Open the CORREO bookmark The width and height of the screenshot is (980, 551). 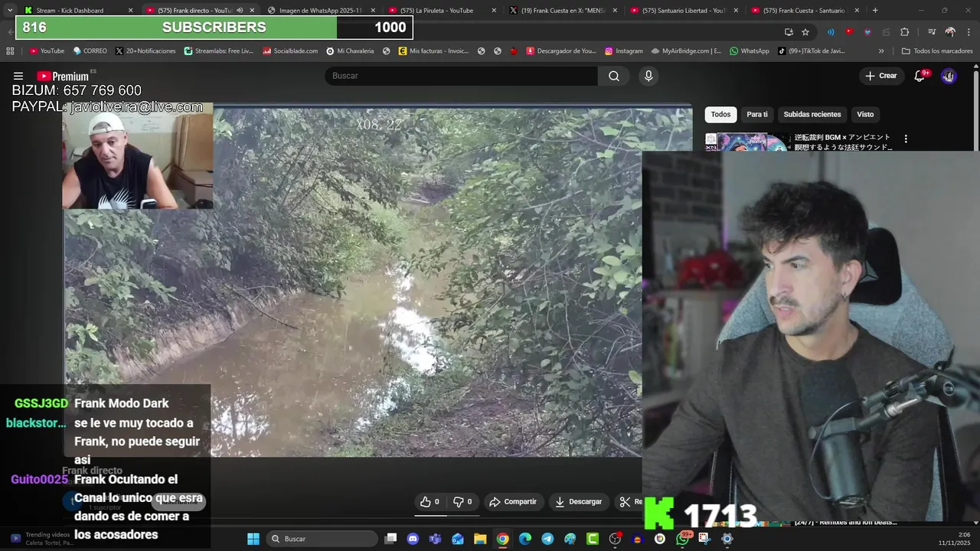pyautogui.click(x=90, y=51)
